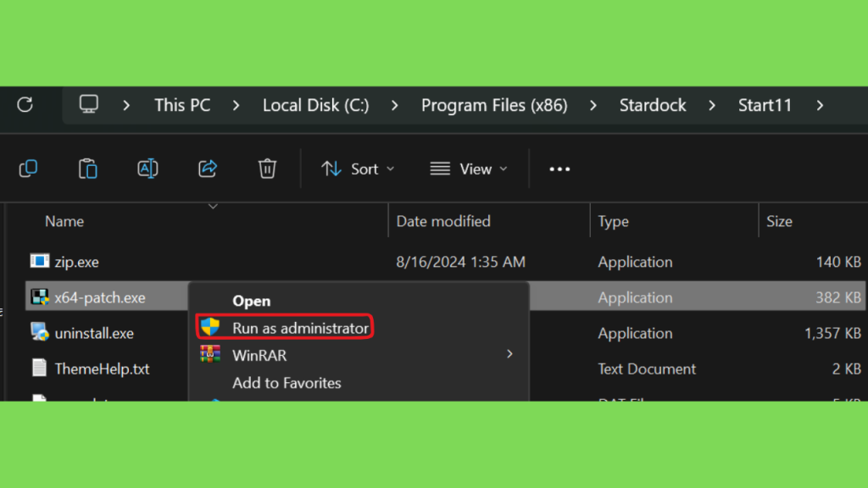Sort files by the Name column header
The image size is (868, 488).
64,221
